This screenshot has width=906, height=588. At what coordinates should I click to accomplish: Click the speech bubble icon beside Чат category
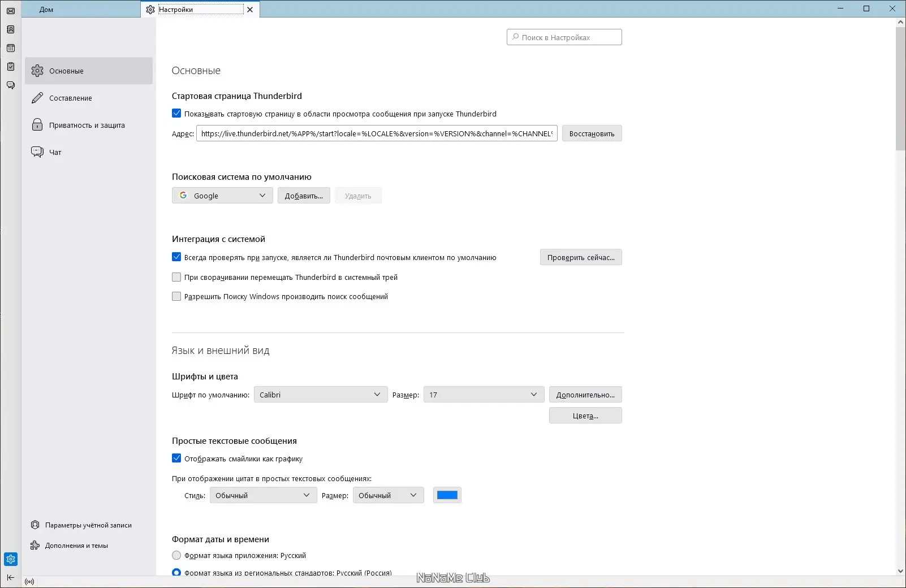(37, 152)
